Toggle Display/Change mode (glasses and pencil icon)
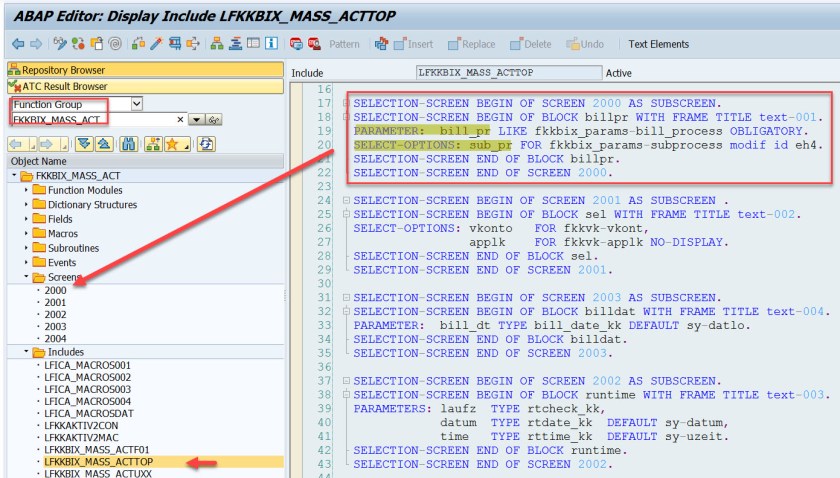 (60, 44)
